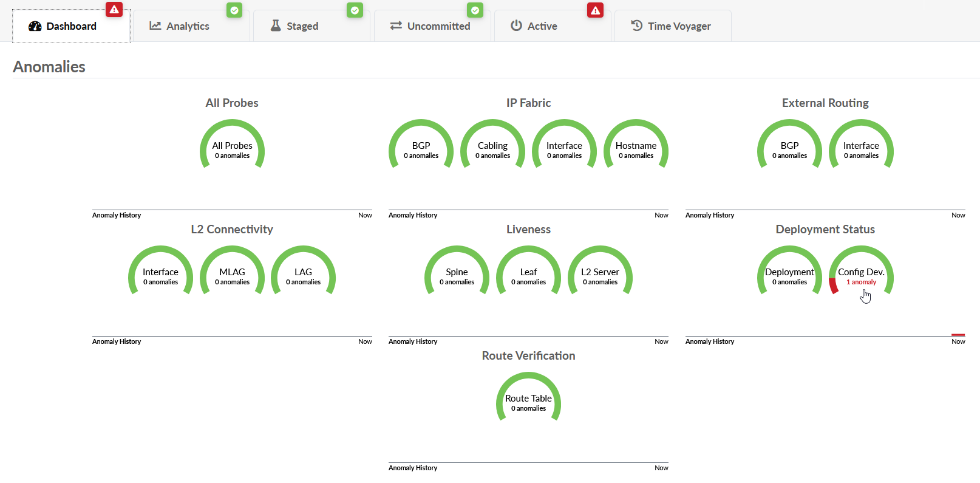980x483 pixels.
Task: Click the "Now" label under L2 Connectivity
Action: (365, 341)
